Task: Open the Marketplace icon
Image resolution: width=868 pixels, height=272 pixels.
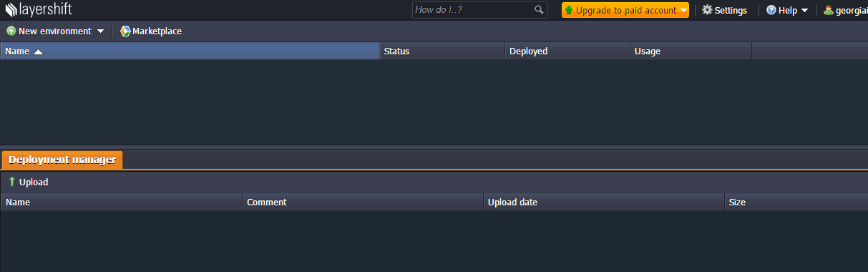Action: 125,31
